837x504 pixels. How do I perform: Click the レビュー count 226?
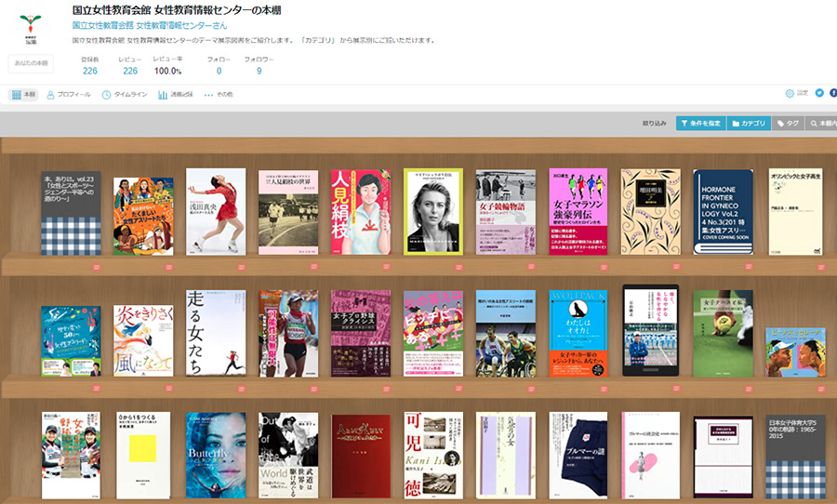[x=130, y=71]
